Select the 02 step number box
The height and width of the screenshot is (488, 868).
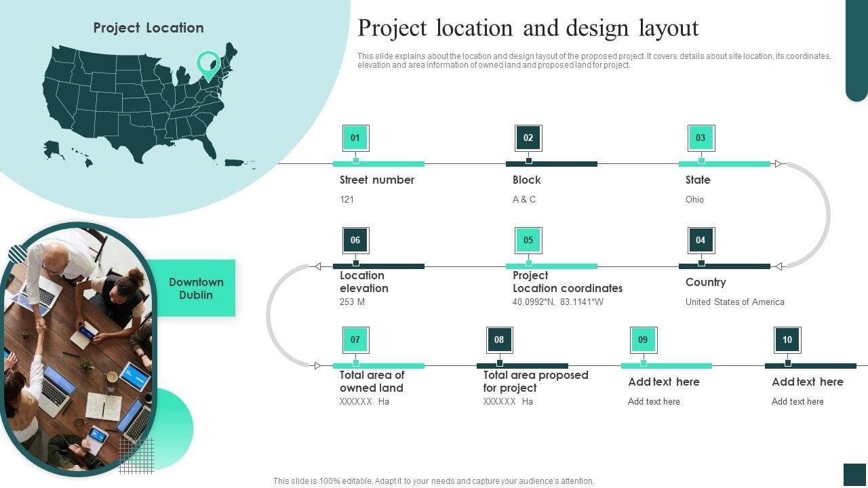coord(528,138)
